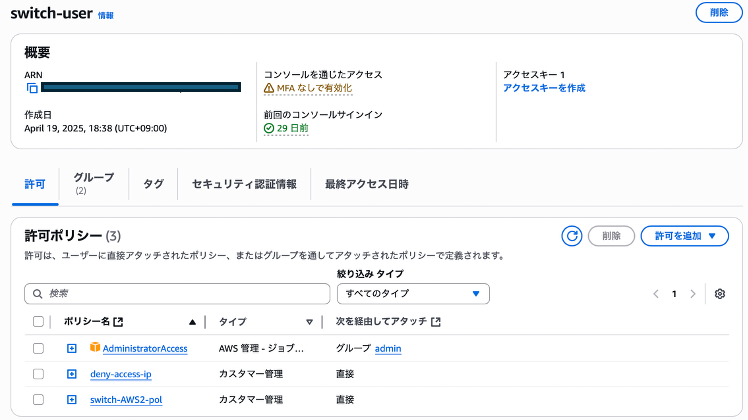Click the アクセスキーを作成 link
748x420 pixels.
(544, 88)
